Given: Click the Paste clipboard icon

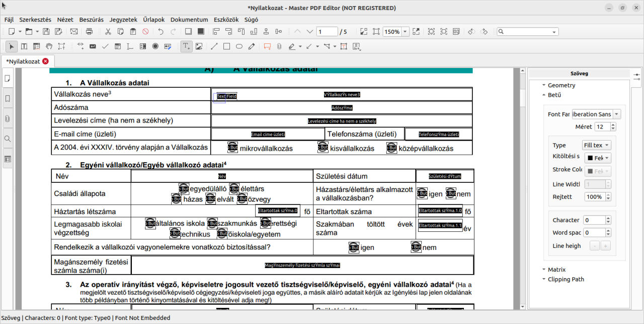Looking at the screenshot, I should 133,31.
